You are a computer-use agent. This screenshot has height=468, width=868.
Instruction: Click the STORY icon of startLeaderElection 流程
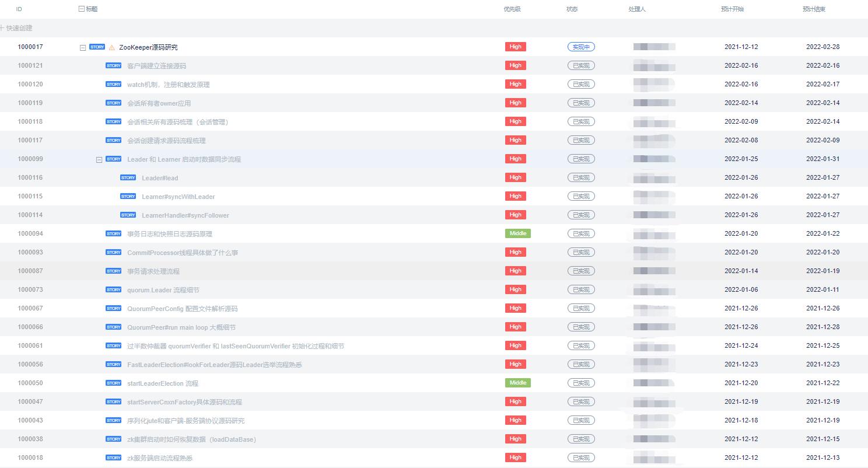(114, 383)
